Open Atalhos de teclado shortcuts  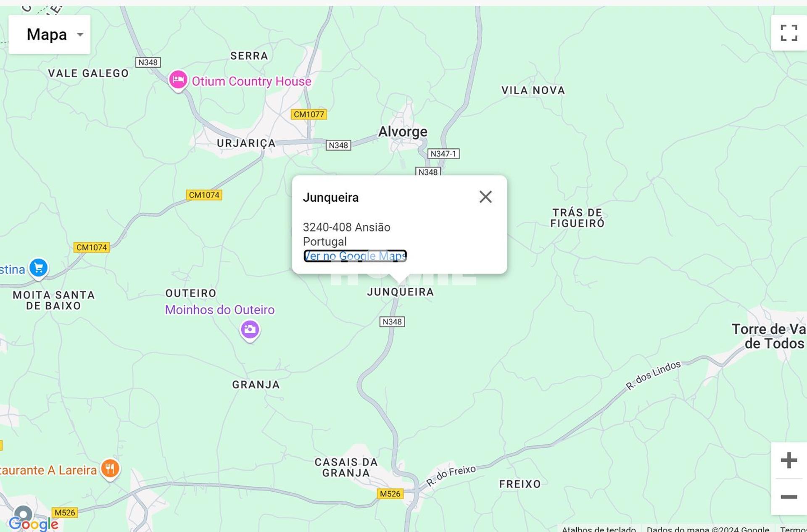click(598, 529)
